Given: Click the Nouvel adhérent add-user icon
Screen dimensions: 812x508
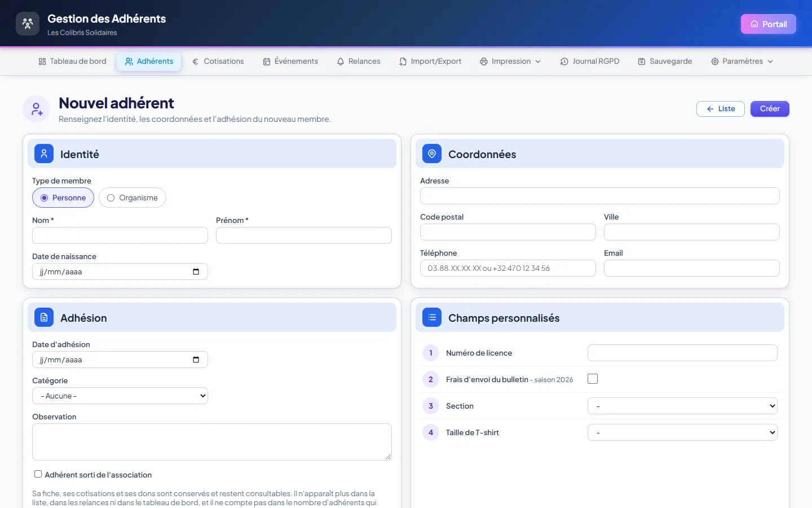Looking at the screenshot, I should point(37,109).
